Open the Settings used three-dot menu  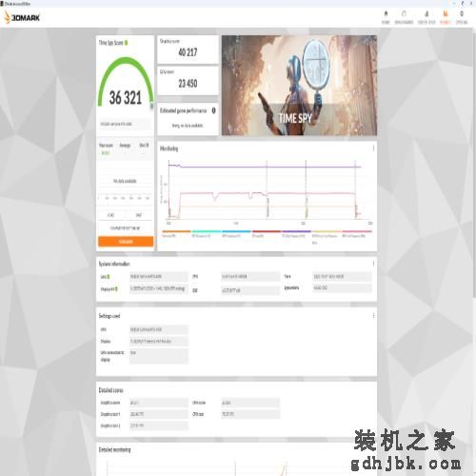pos(373,315)
